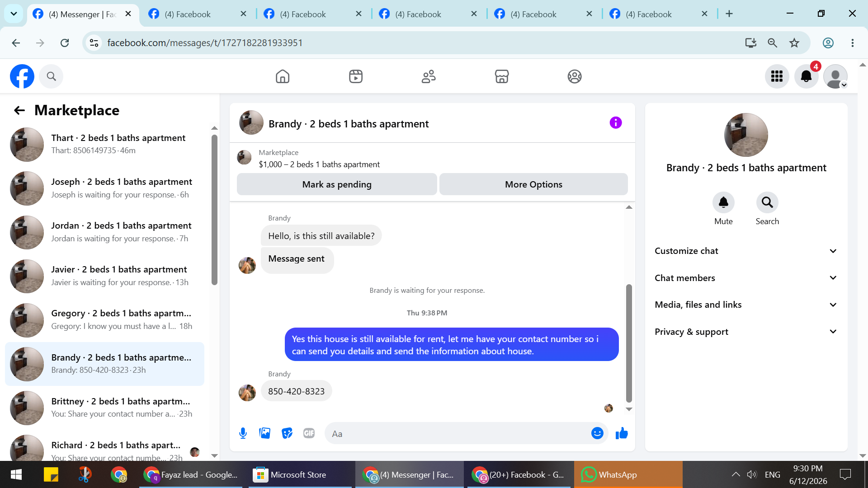Expand Customize chat section
This screenshot has height=488, width=868.
click(x=746, y=251)
